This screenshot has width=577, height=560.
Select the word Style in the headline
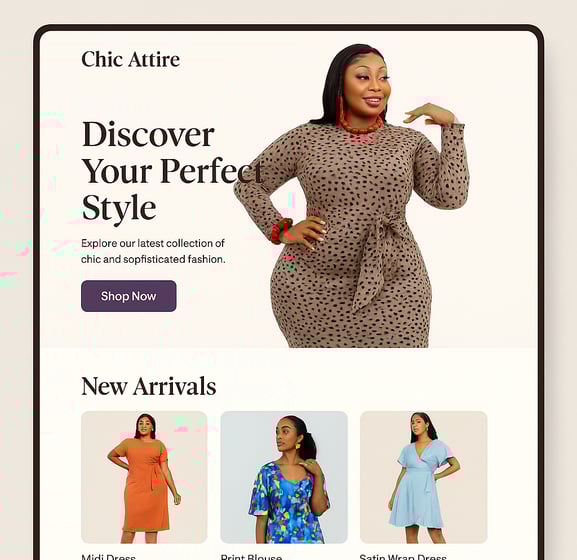point(119,209)
